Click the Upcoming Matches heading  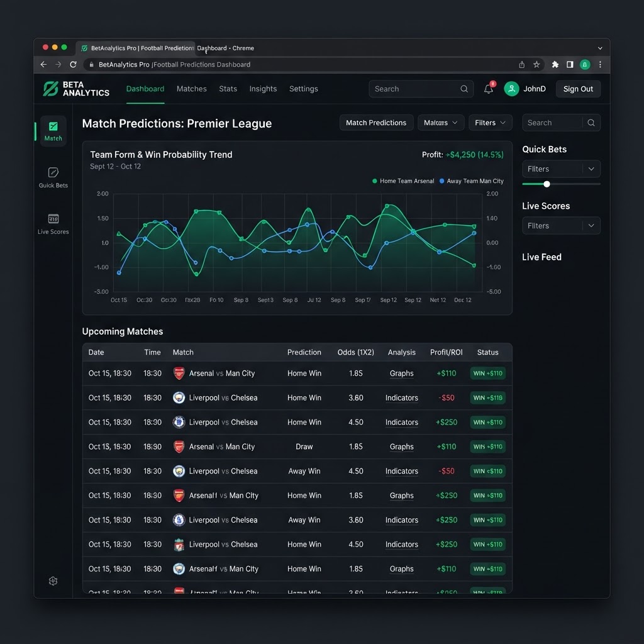[x=123, y=331]
